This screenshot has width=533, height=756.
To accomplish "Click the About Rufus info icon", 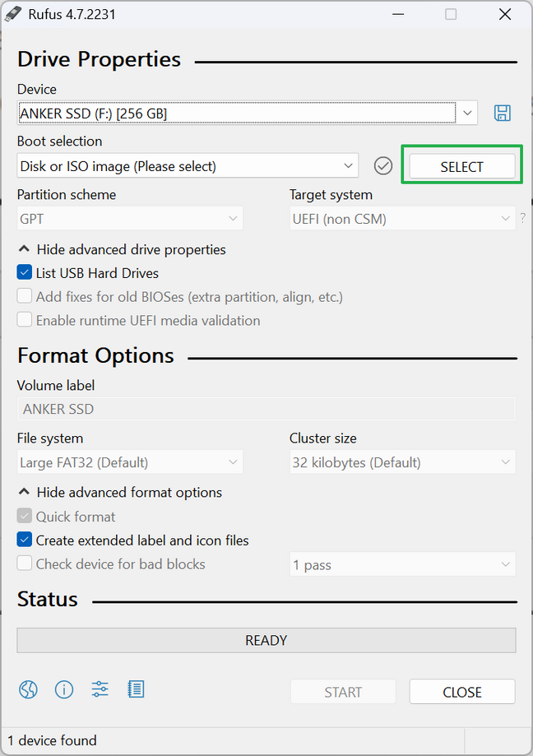I will [x=63, y=689].
